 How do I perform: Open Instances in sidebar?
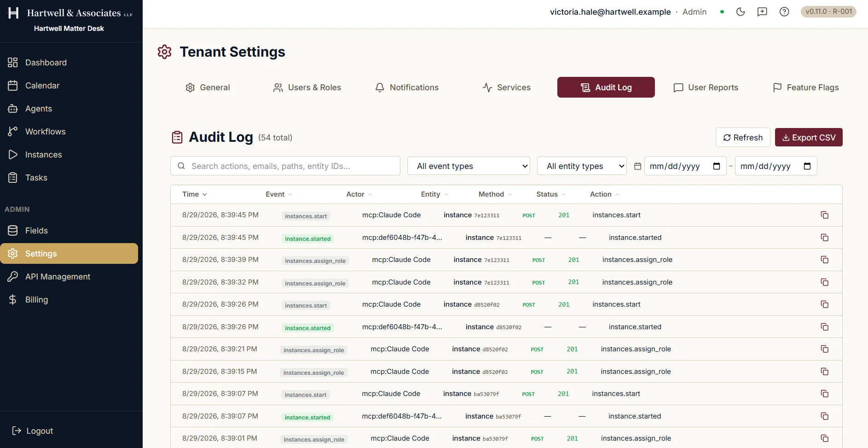69,155
